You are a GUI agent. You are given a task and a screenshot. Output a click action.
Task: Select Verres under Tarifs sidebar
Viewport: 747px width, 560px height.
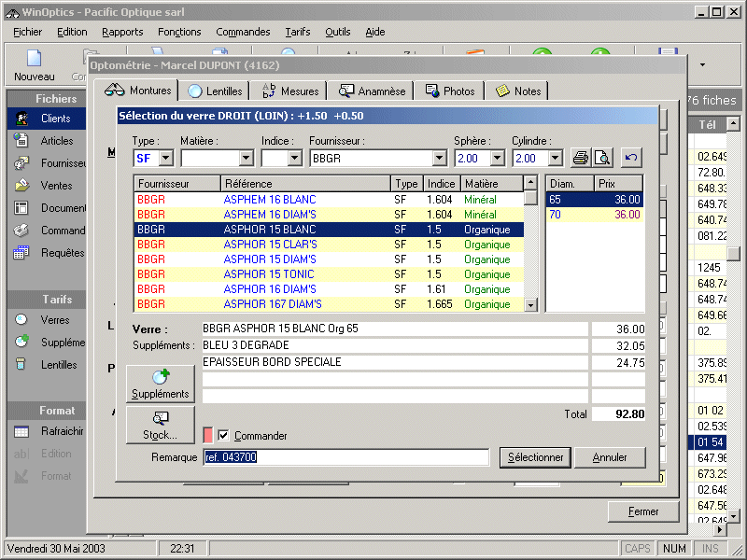(x=54, y=320)
